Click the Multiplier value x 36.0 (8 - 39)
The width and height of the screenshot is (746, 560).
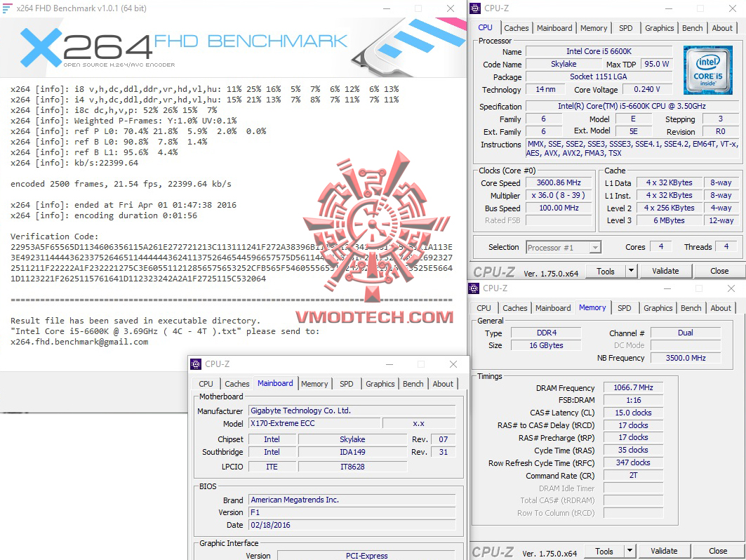[559, 195]
